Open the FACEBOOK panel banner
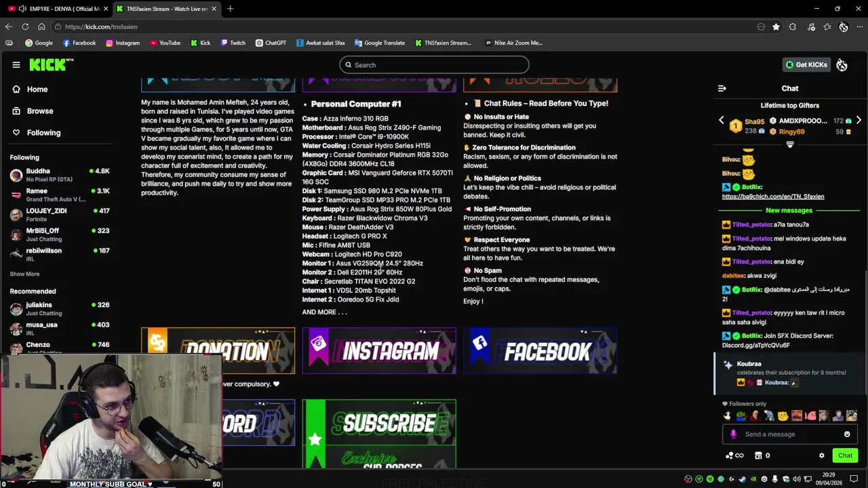 [x=540, y=350]
